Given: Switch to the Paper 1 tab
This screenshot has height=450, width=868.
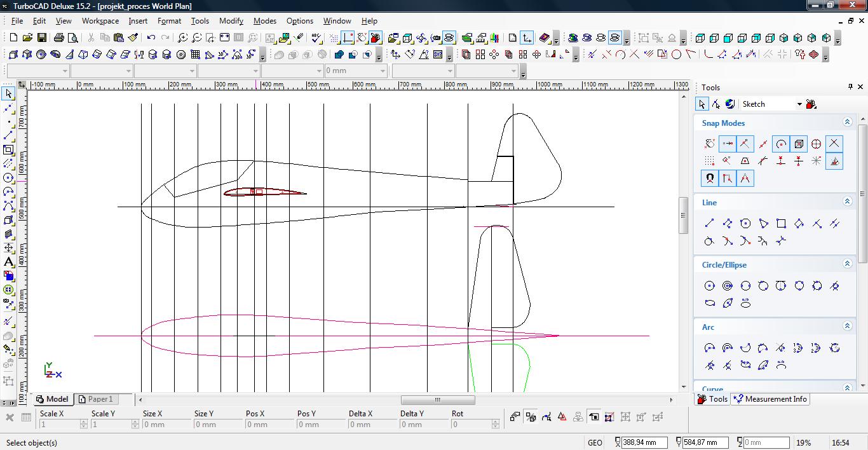Looking at the screenshot, I should tap(95, 399).
